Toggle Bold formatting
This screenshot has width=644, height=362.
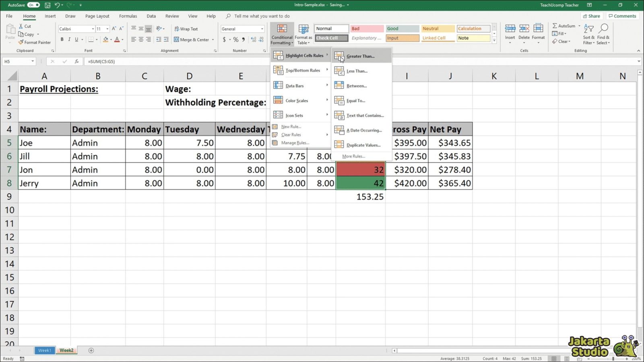pyautogui.click(x=62, y=39)
